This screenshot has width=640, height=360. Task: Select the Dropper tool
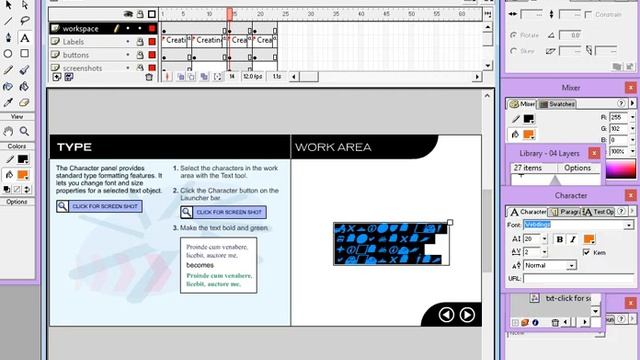[x=8, y=102]
